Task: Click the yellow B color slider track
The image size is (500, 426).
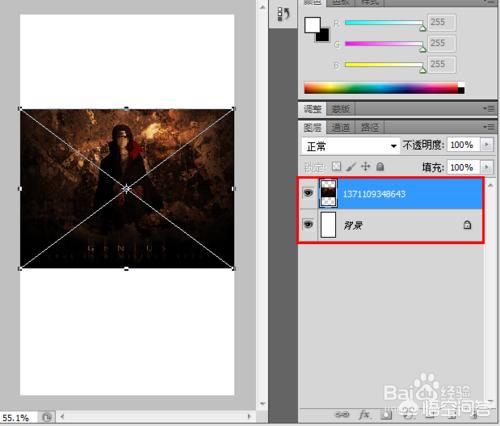Action: point(384,64)
